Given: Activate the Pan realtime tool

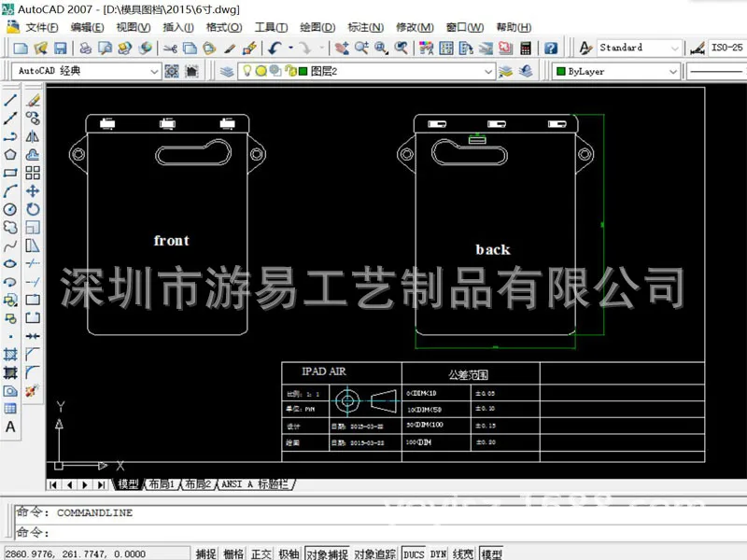Looking at the screenshot, I should pos(342,49).
